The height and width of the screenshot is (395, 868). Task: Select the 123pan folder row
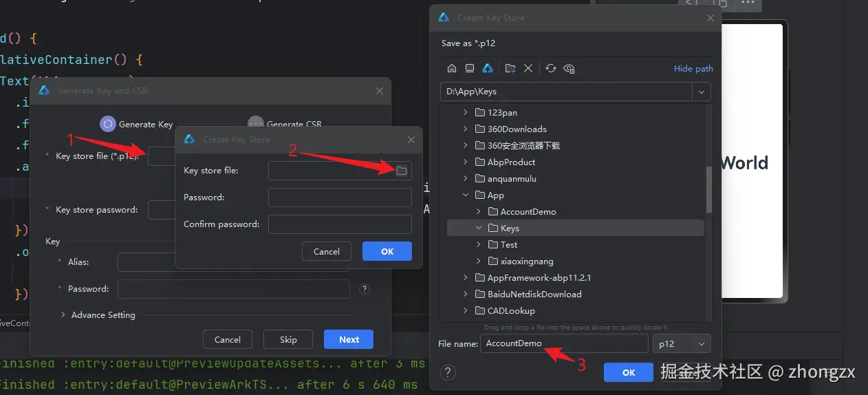[x=576, y=113]
